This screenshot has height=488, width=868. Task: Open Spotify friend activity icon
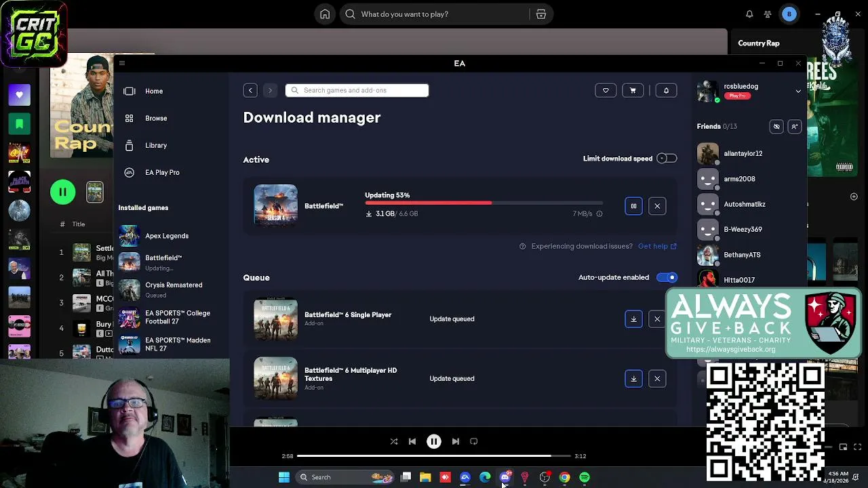point(768,14)
